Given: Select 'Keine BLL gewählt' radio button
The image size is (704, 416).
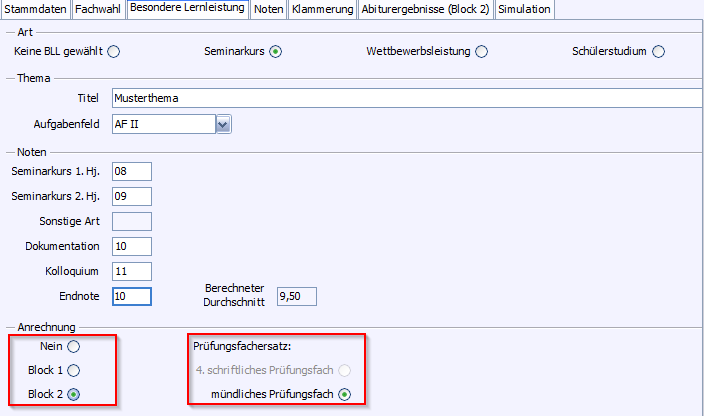Looking at the screenshot, I should 113,51.
